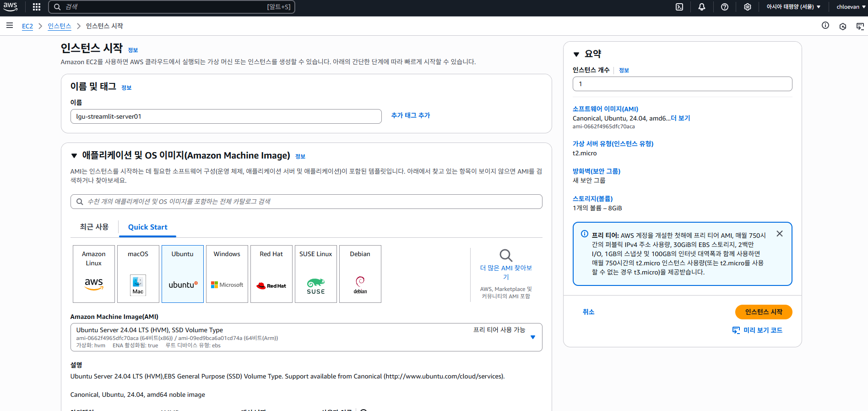Click 정보 link next to 인스턴스 개수
The width and height of the screenshot is (868, 411).
click(x=624, y=71)
